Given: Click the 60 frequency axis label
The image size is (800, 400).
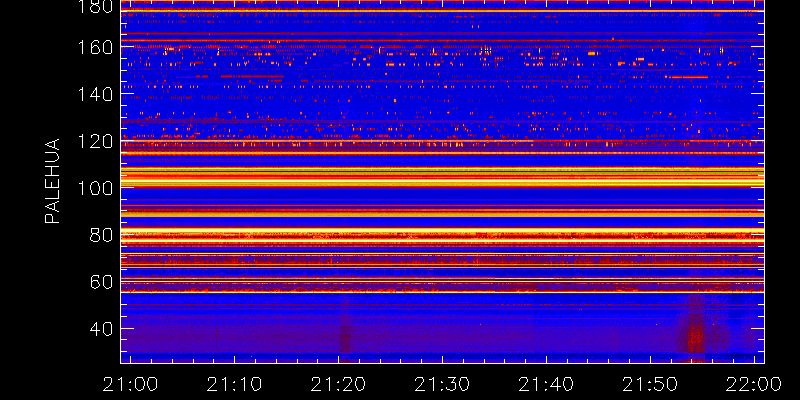Looking at the screenshot, I should [101, 282].
